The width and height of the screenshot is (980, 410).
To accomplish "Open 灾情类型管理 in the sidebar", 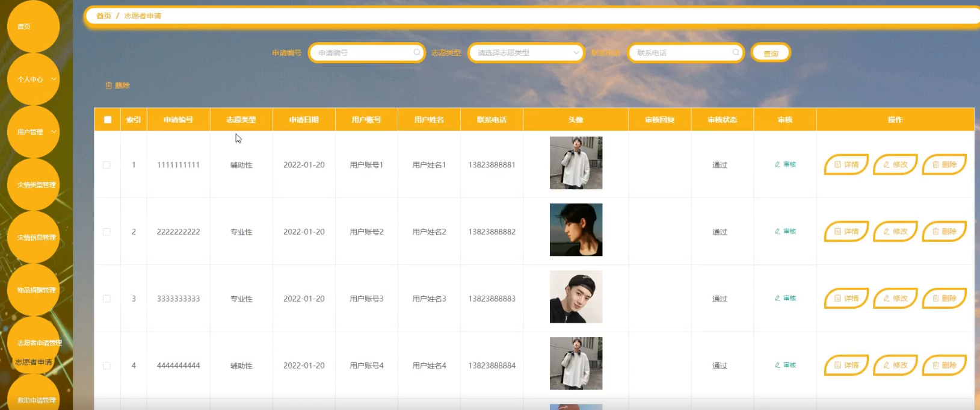I will [33, 185].
